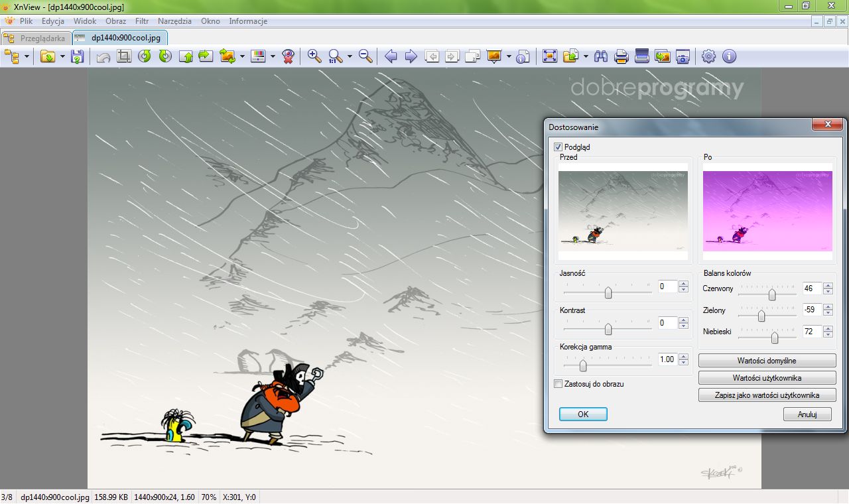
Task: Click the red-eye correction icon
Action: pos(288,56)
